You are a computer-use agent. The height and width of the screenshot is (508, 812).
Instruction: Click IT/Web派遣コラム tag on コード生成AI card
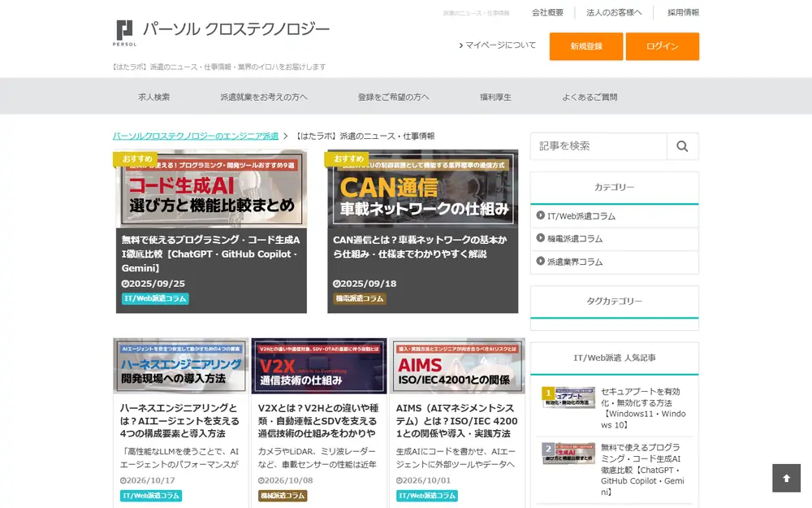155,298
